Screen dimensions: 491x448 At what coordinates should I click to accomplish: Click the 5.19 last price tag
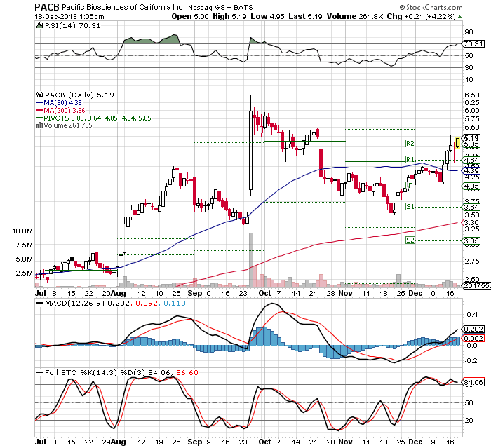tap(471, 138)
